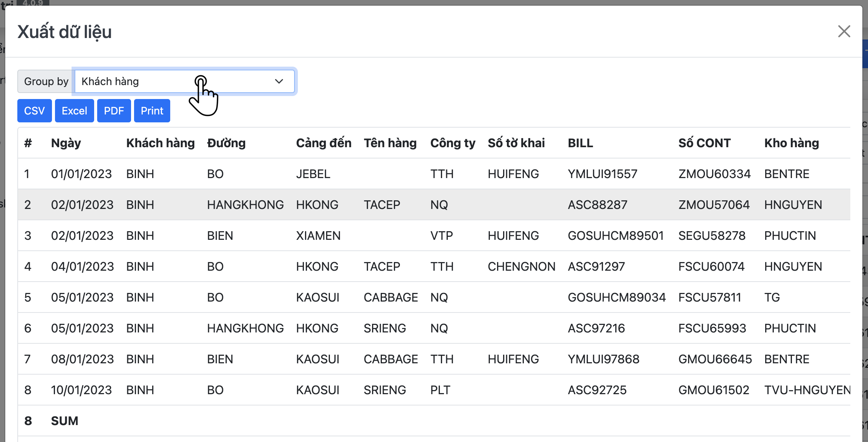Export data as PDF
This screenshot has height=442, width=868.
click(114, 111)
